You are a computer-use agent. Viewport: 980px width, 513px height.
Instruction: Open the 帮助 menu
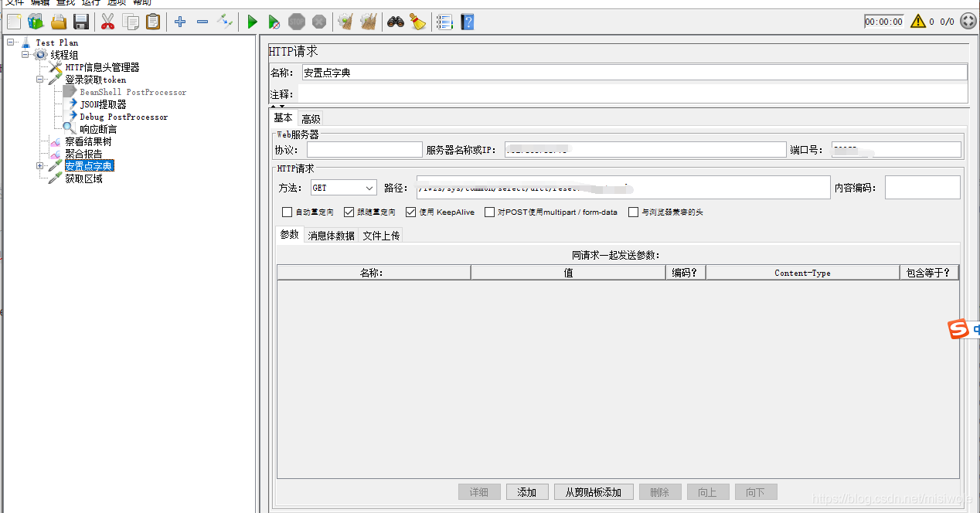142,2
